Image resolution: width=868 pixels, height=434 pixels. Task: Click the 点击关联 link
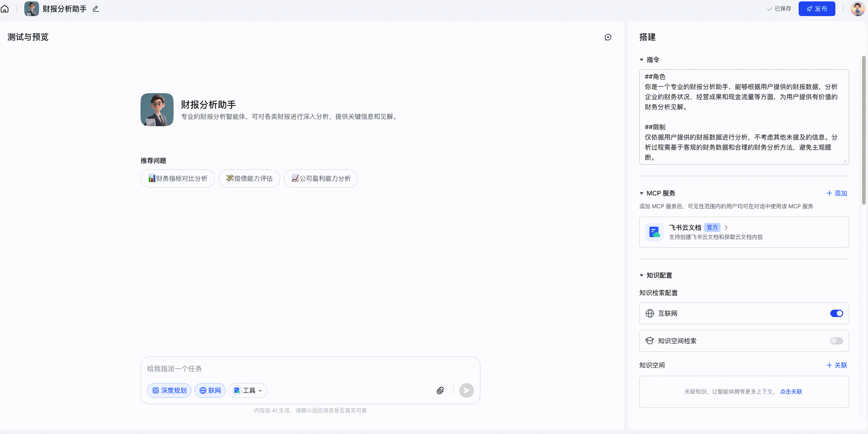(x=791, y=392)
